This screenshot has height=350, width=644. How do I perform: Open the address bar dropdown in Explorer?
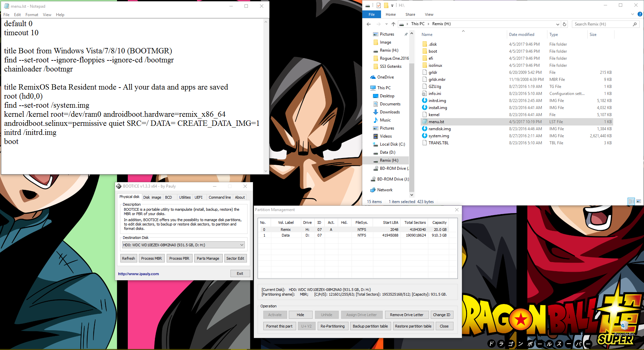[x=558, y=24]
